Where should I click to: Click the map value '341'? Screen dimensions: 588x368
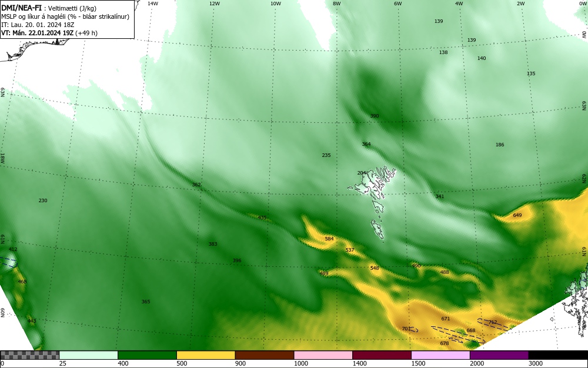pyautogui.click(x=440, y=196)
